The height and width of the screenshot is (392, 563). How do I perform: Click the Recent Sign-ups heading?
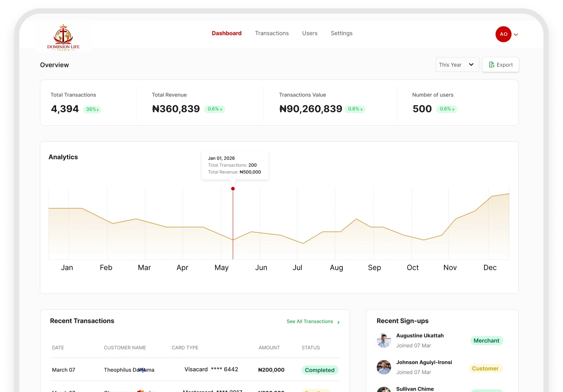pyautogui.click(x=402, y=321)
